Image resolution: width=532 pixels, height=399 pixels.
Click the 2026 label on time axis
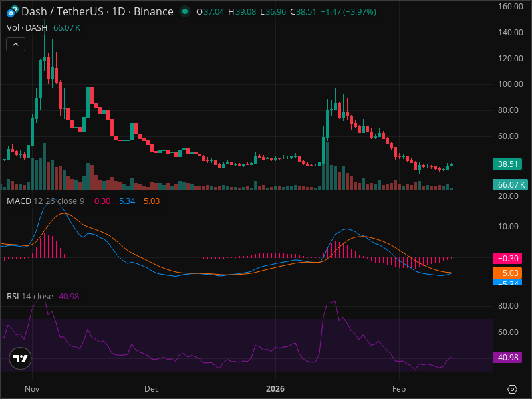point(275,389)
